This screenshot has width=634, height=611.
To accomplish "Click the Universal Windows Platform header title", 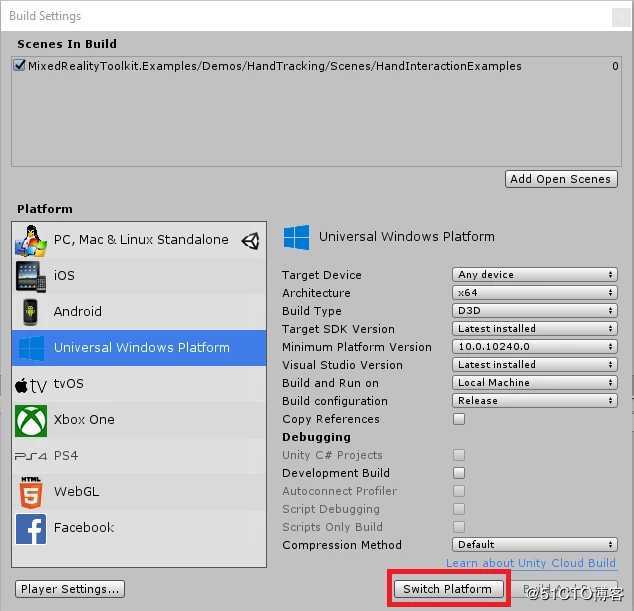I will pos(407,236).
